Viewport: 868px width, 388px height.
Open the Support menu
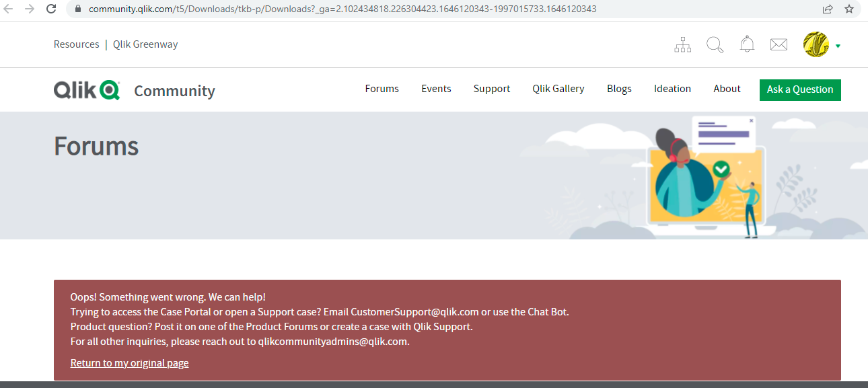tap(492, 89)
